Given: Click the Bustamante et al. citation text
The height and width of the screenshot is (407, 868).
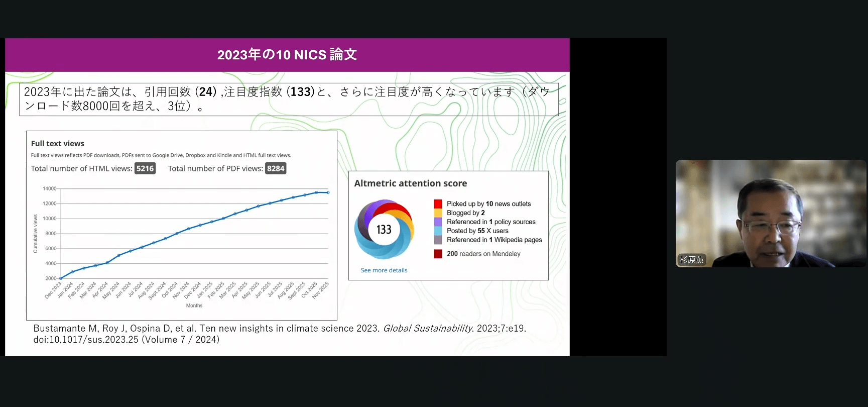Looking at the screenshot, I should [280, 334].
